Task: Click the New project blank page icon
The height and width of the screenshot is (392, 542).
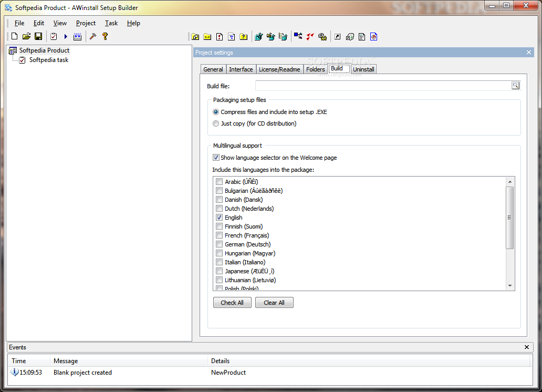Action: 15,36
